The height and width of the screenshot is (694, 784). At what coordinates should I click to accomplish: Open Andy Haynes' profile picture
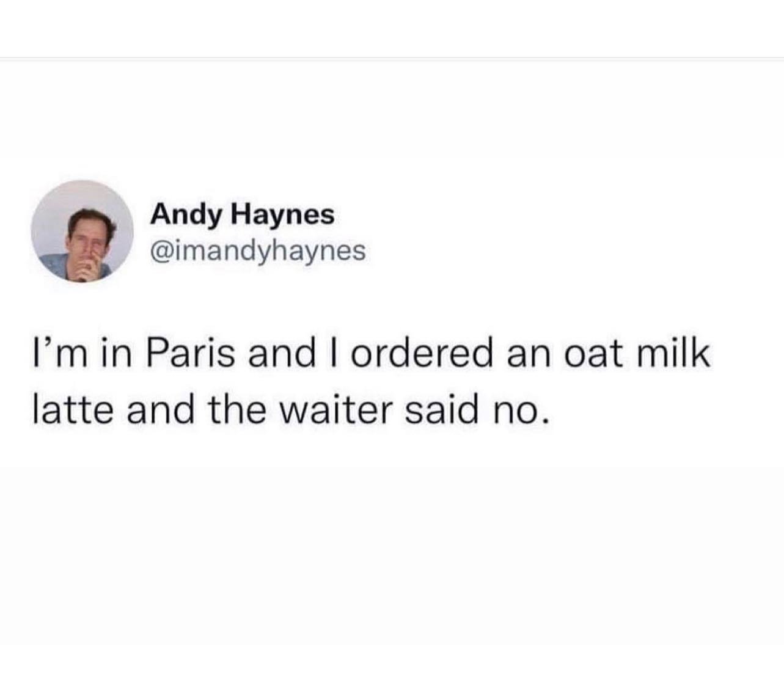[82, 231]
